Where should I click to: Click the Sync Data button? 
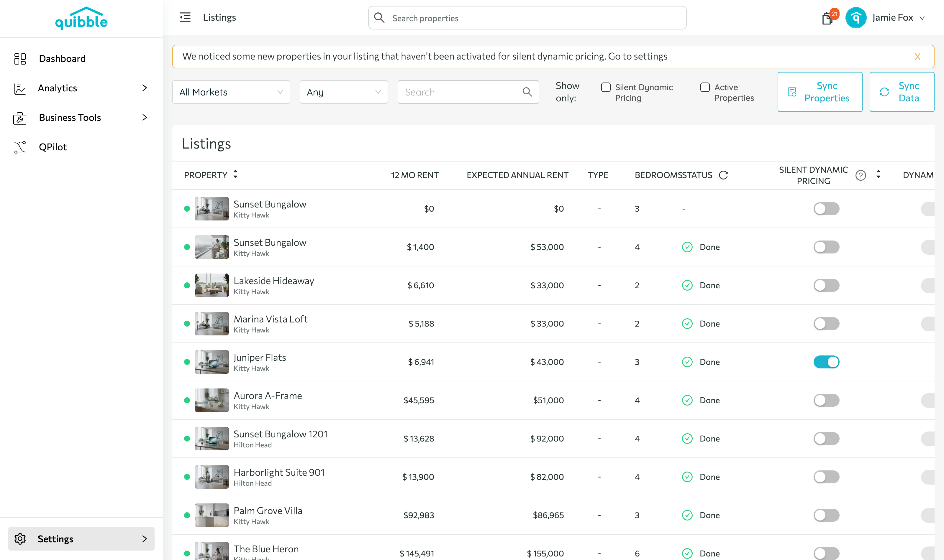point(902,92)
